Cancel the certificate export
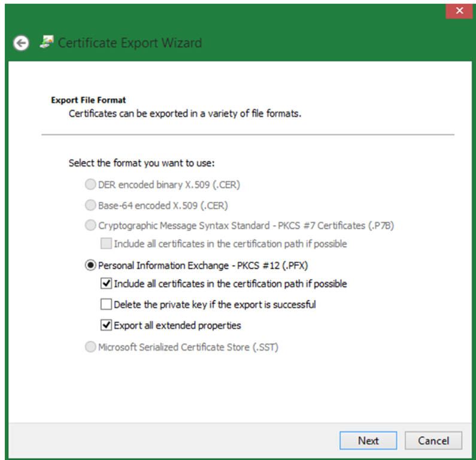The height and width of the screenshot is (460, 476). [x=433, y=441]
